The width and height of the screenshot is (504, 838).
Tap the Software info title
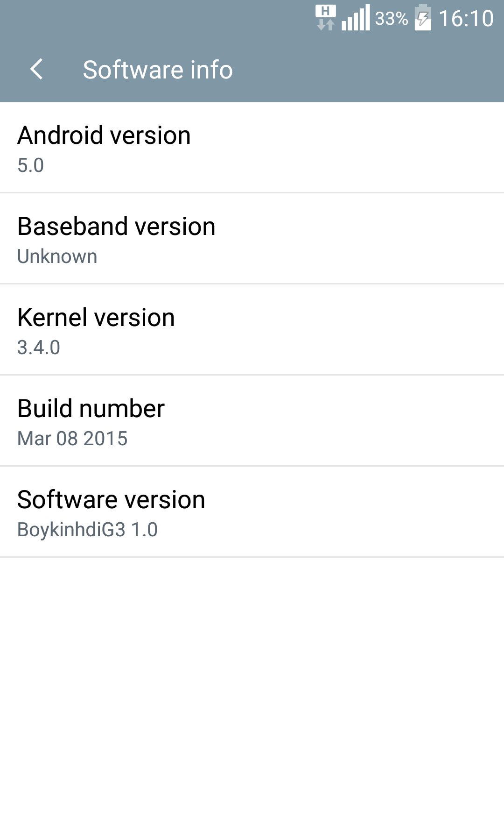(158, 70)
